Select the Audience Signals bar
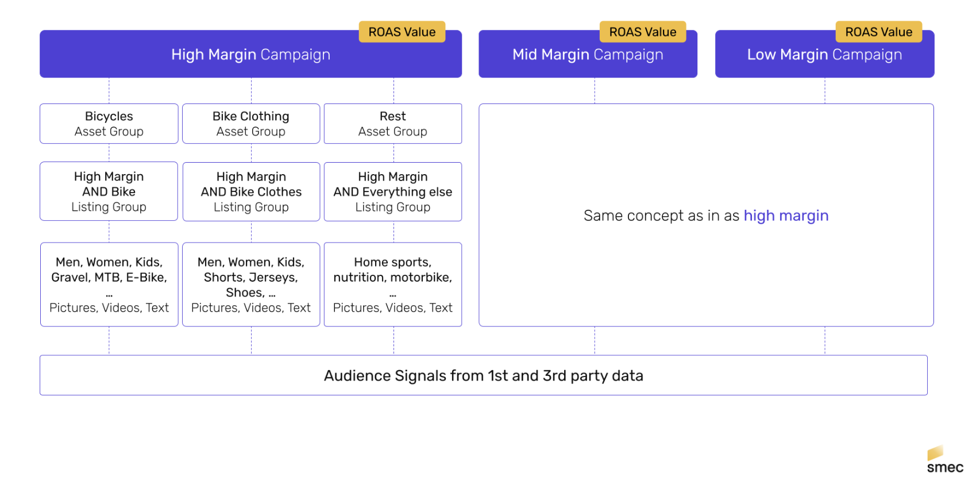Image resolution: width=980 pixels, height=480 pixels. 483,375
